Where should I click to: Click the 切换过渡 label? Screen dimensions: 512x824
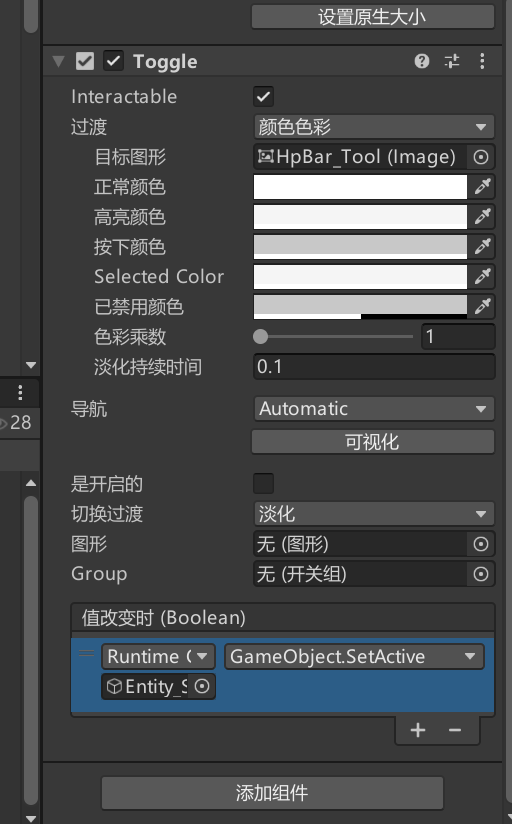[x=107, y=514]
